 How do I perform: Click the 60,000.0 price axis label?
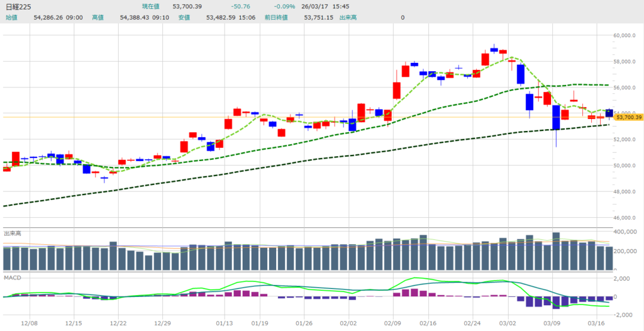[x=627, y=35]
